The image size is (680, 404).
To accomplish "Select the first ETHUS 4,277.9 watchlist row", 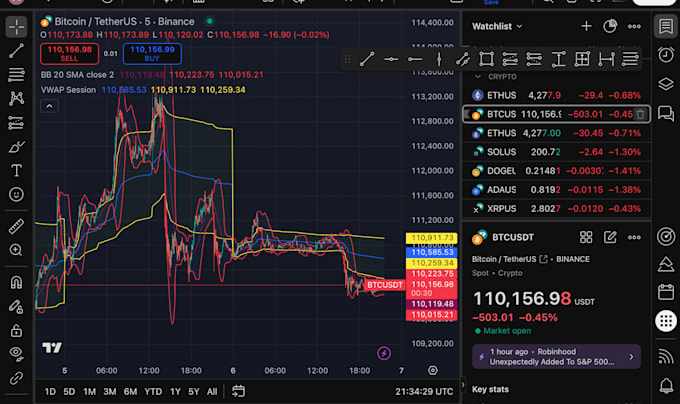I will pos(556,95).
